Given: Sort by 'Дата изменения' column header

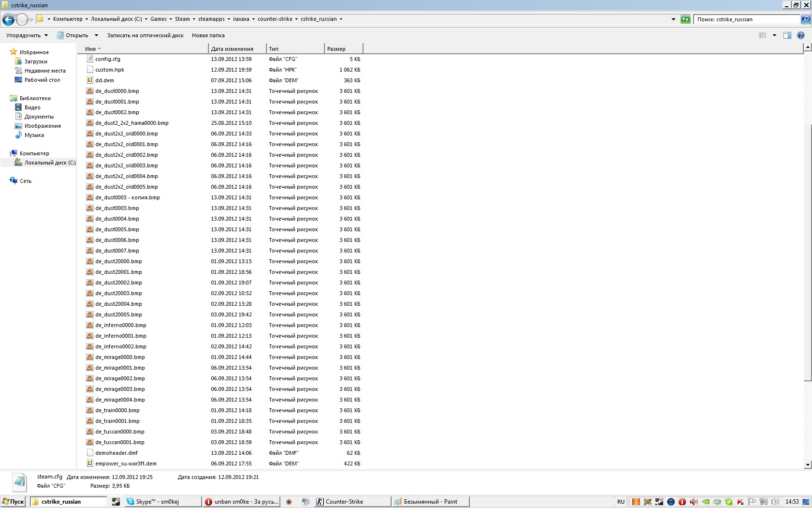Looking at the screenshot, I should click(x=237, y=49).
